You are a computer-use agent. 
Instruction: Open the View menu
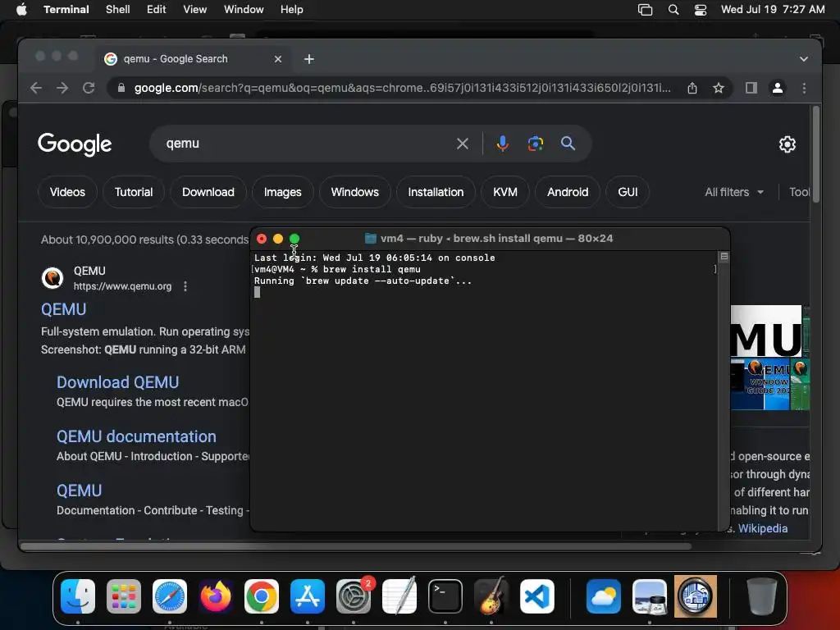click(195, 10)
